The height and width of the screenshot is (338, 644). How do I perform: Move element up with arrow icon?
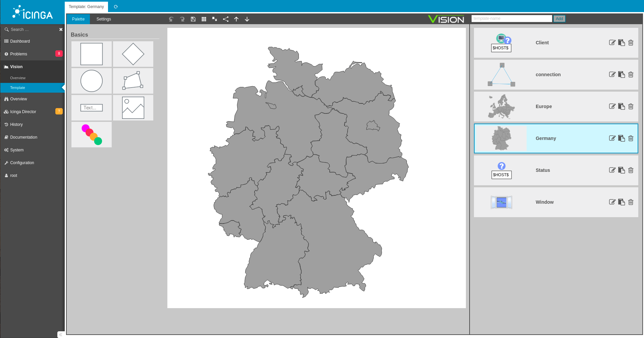point(236,19)
